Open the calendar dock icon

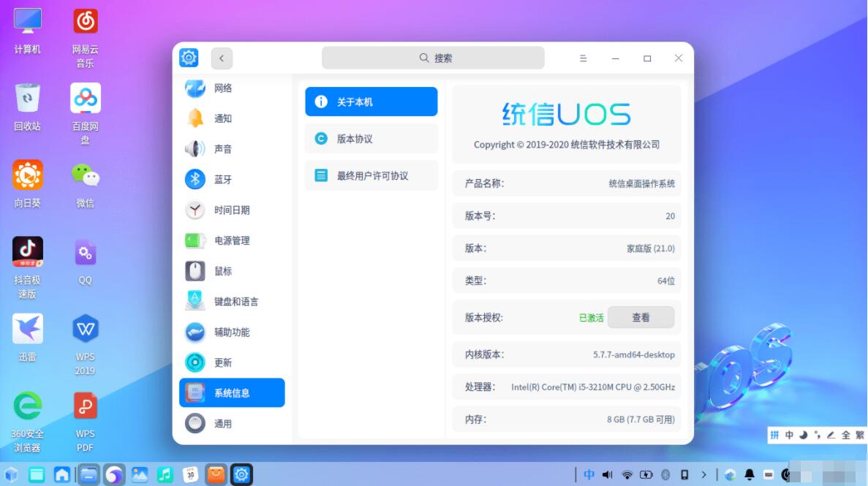click(x=190, y=474)
